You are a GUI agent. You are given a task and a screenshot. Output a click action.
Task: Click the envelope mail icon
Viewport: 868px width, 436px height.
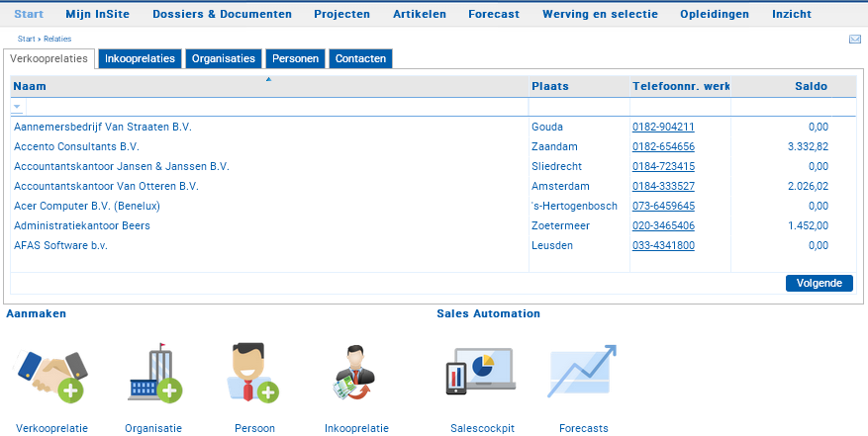855,40
